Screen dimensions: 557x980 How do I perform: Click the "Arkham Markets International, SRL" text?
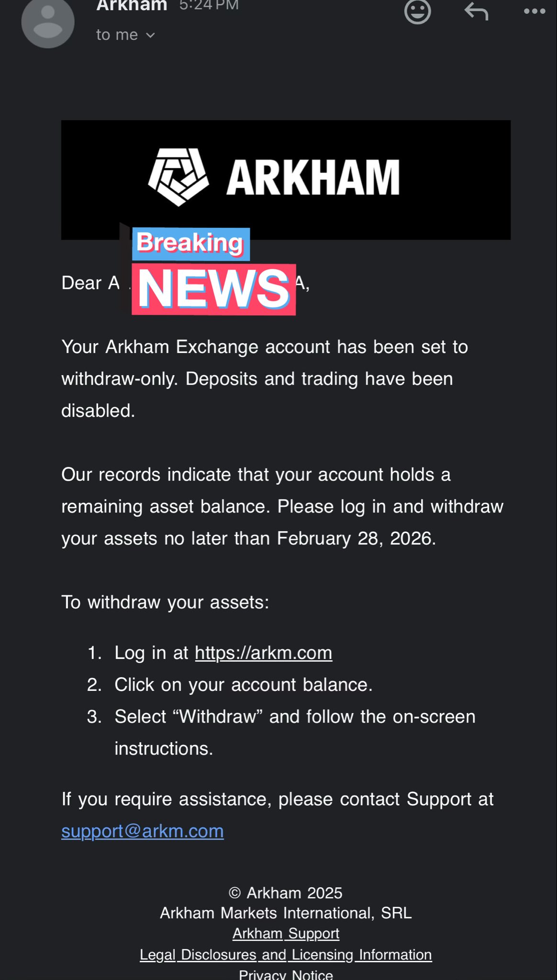(286, 913)
